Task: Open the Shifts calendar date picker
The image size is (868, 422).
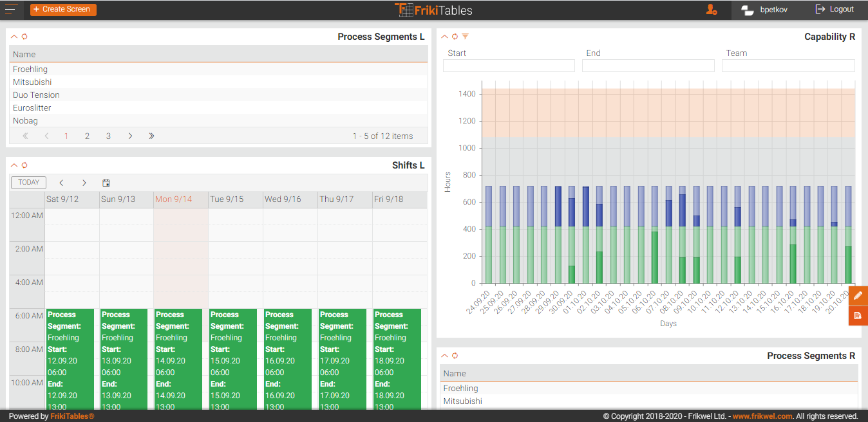Action: pos(106,183)
